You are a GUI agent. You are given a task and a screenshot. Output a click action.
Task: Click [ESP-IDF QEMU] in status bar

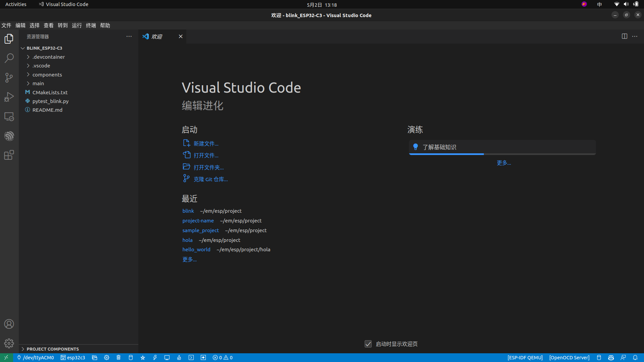coord(525,358)
